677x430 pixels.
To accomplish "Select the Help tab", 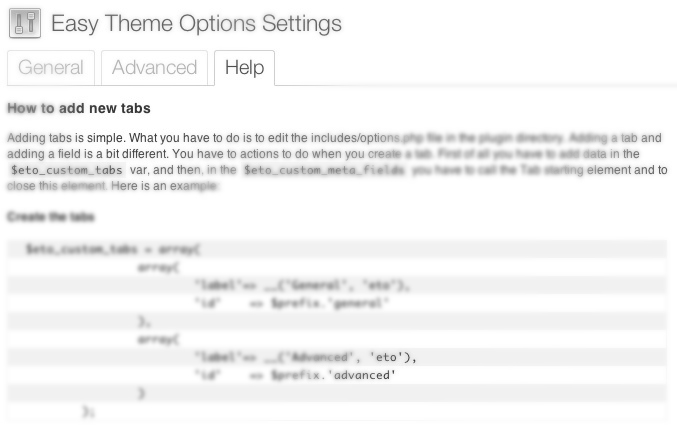I will coord(244,68).
